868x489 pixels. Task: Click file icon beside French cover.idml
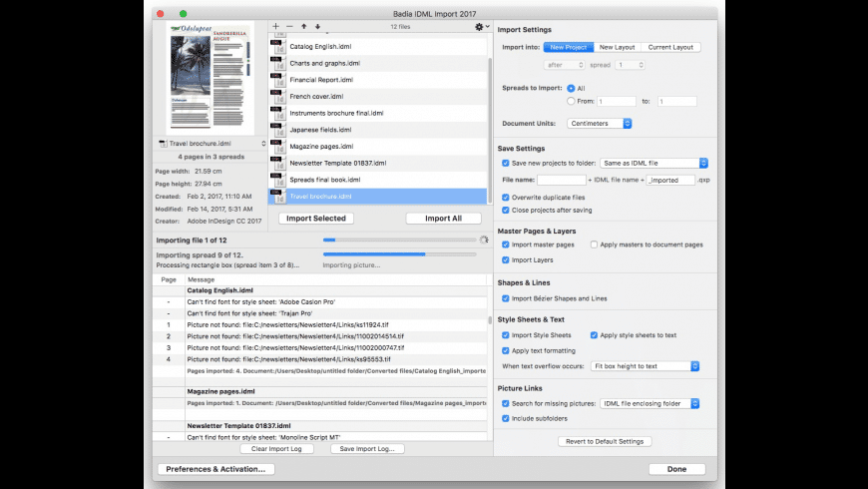278,97
